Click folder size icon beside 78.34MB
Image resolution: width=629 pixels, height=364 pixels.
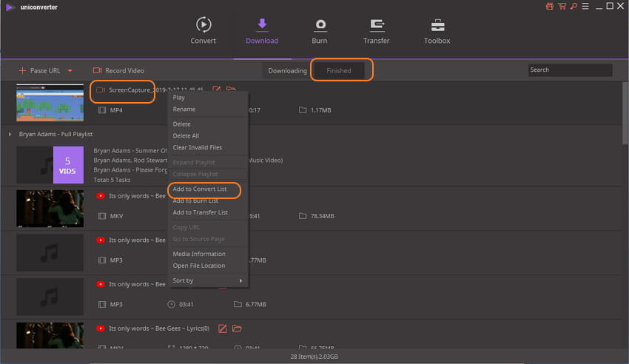(x=303, y=216)
